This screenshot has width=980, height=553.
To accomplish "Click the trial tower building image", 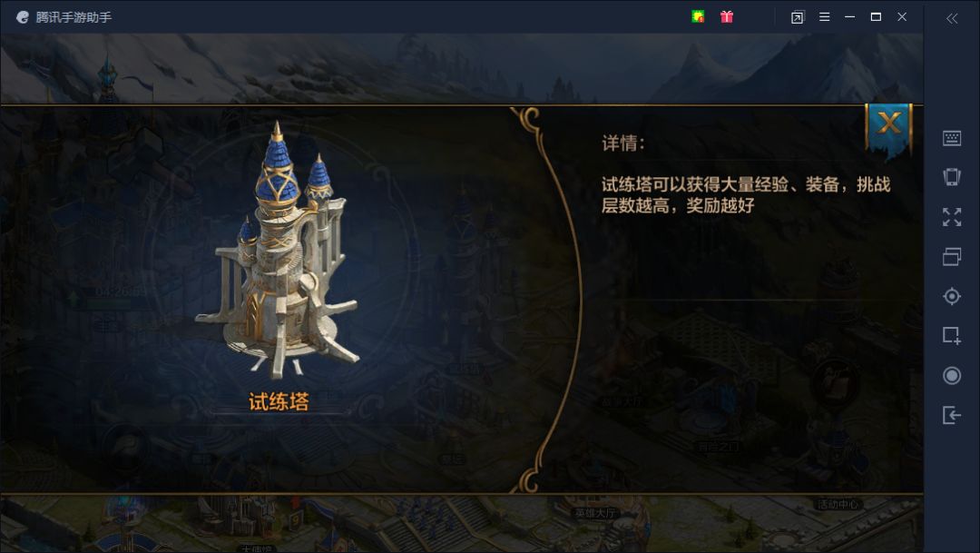I will click(x=279, y=251).
